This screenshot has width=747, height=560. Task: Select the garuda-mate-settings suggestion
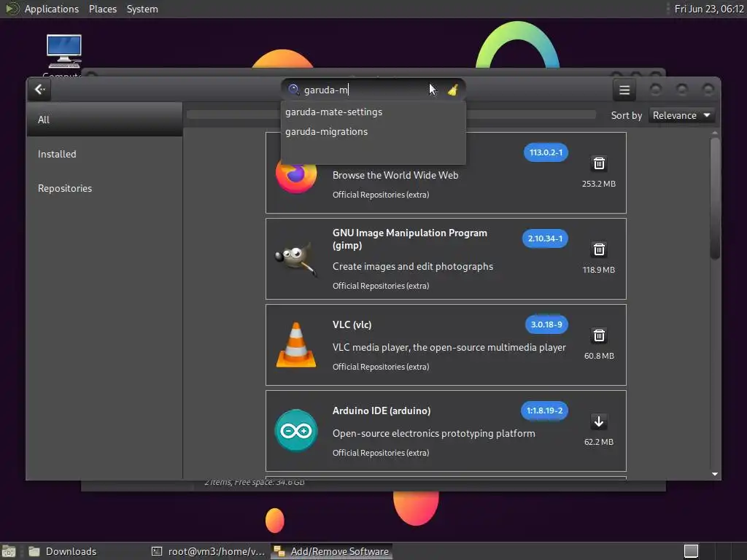point(373,112)
